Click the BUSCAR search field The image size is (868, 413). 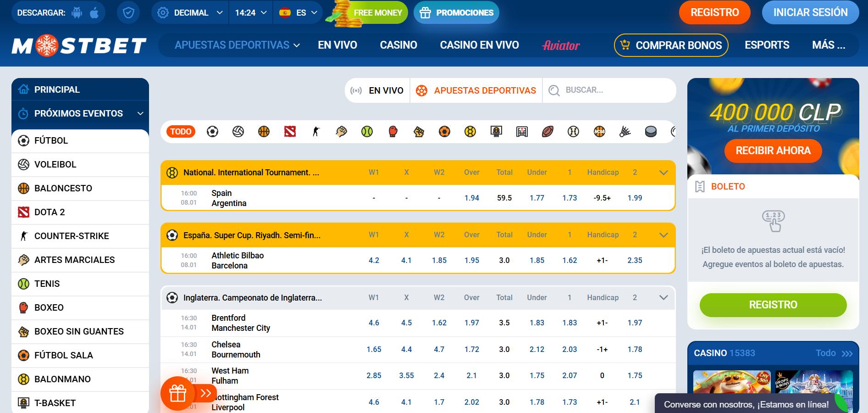pyautogui.click(x=609, y=90)
